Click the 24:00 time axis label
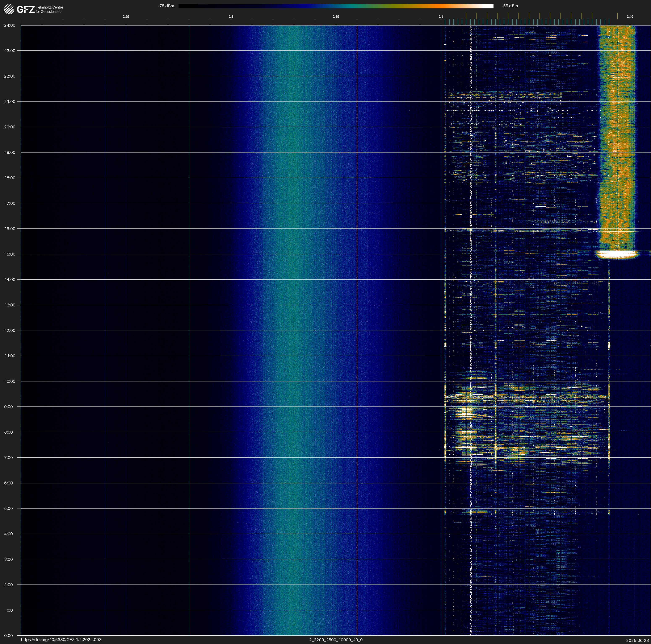 (x=10, y=25)
